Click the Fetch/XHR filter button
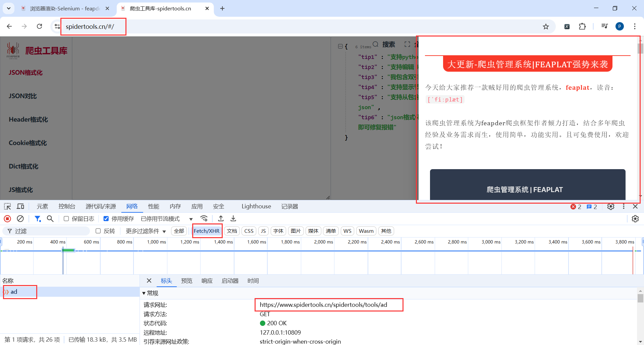Screen dimensions: 644x345 (x=207, y=231)
